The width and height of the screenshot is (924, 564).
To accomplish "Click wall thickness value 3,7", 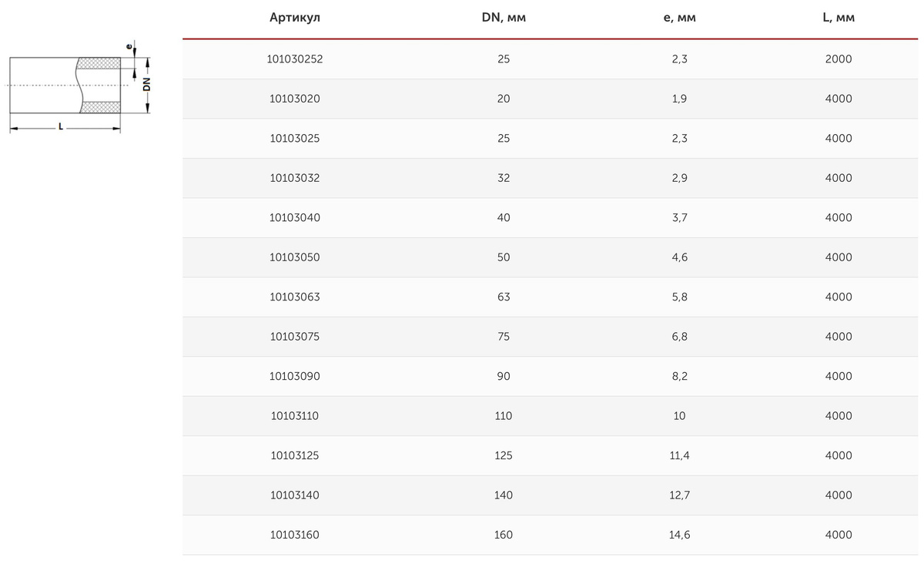I will [679, 218].
